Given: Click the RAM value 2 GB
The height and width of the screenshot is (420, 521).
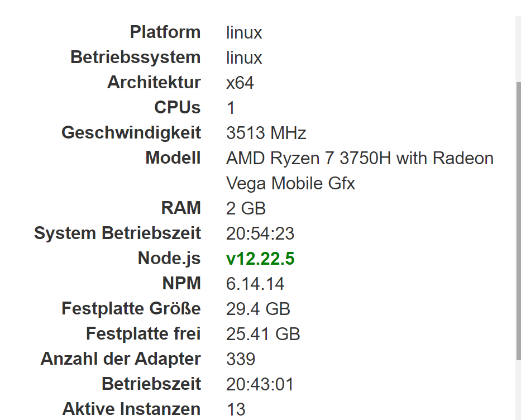Looking at the screenshot, I should 246,209.
